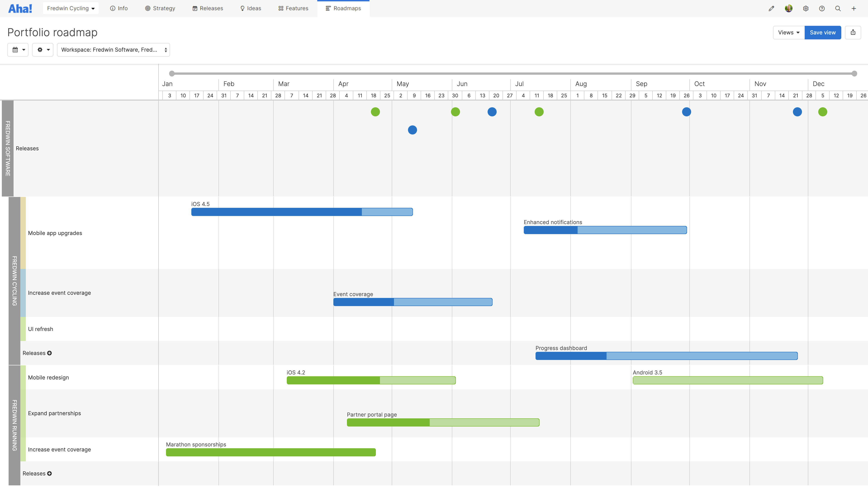Screen dimensions: 868x489
Task: Open the calendar date-range icon
Action: (x=17, y=50)
